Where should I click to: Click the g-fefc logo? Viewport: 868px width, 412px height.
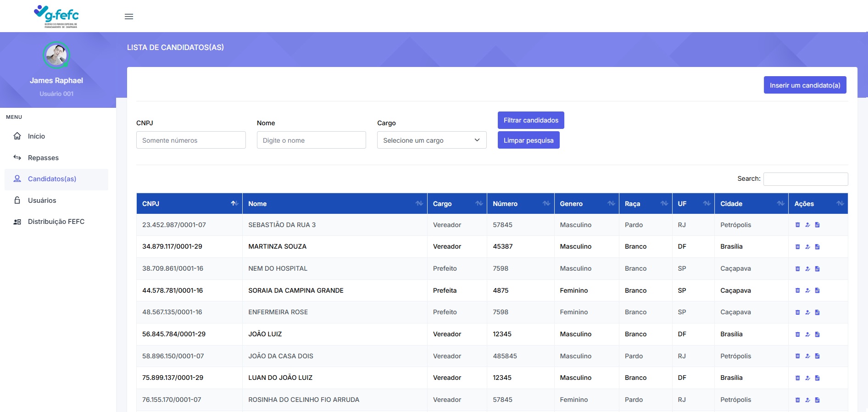tap(56, 16)
